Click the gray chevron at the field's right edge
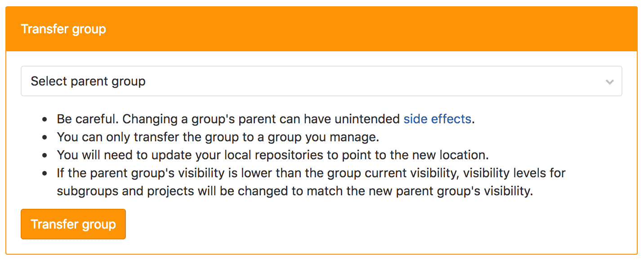This screenshot has width=644, height=261. coord(610,81)
